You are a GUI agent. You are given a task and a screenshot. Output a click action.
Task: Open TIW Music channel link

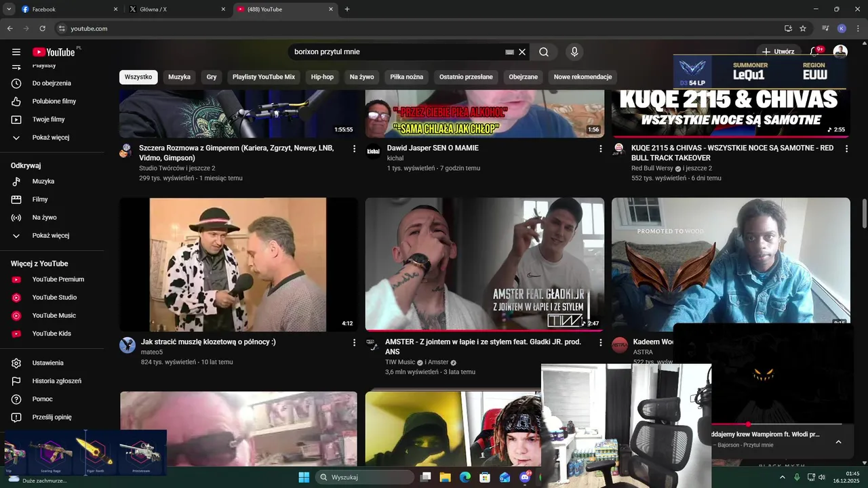(400, 363)
